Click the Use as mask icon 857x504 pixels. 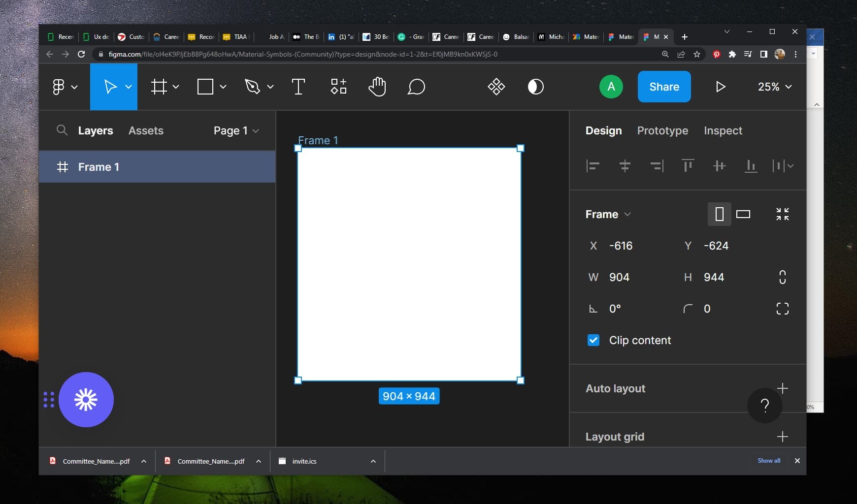[535, 87]
